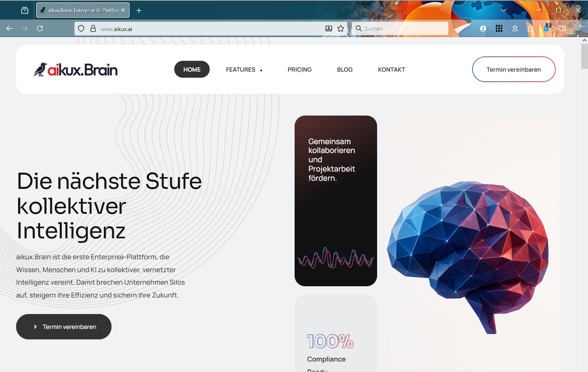Open the tab list chevron dropdown
The image size is (588, 372).
pos(503,10)
